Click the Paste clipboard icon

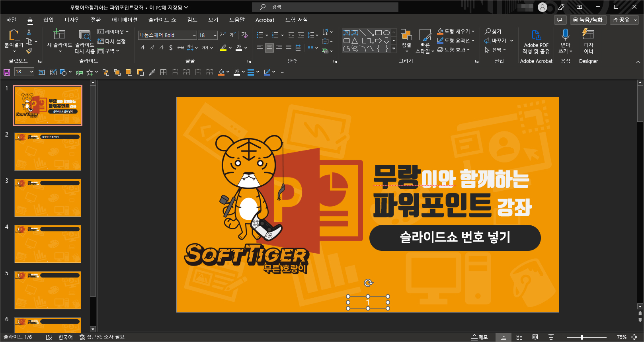[14, 35]
